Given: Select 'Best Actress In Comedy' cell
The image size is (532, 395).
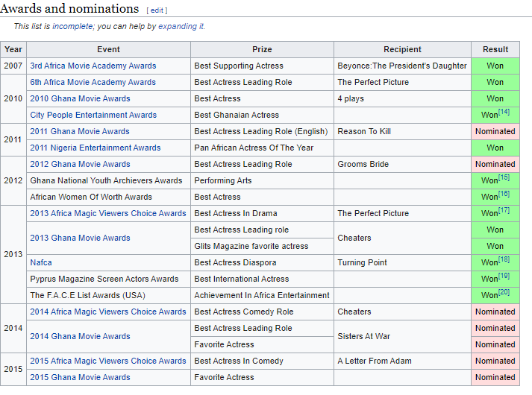Looking at the screenshot, I should tap(262, 361).
